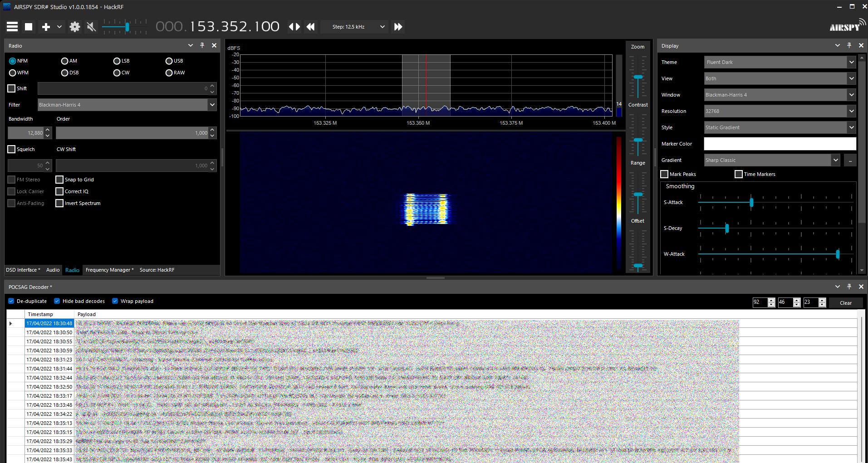Toggle the audio mute speaker icon
The height and width of the screenshot is (463, 868).
click(91, 27)
